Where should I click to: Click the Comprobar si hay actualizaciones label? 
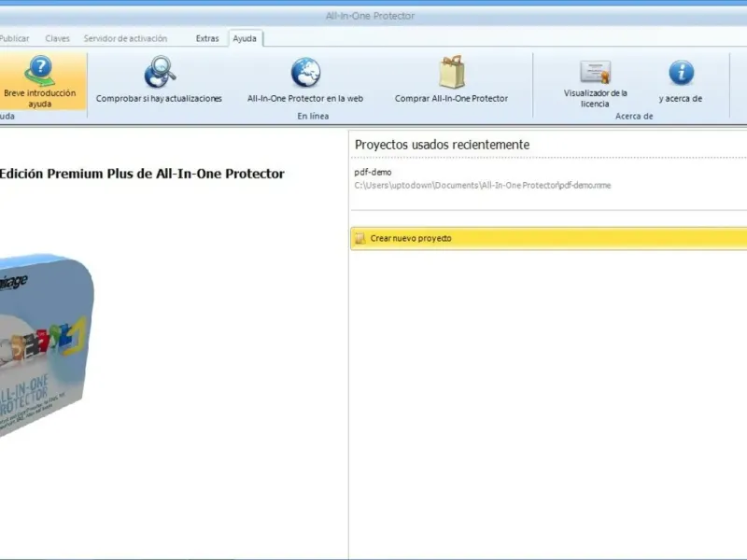coord(159,99)
